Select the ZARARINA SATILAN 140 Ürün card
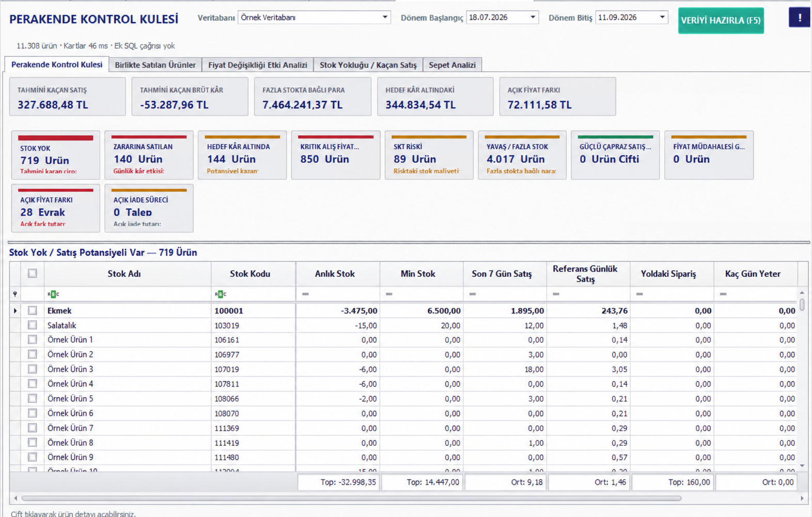 click(x=149, y=155)
